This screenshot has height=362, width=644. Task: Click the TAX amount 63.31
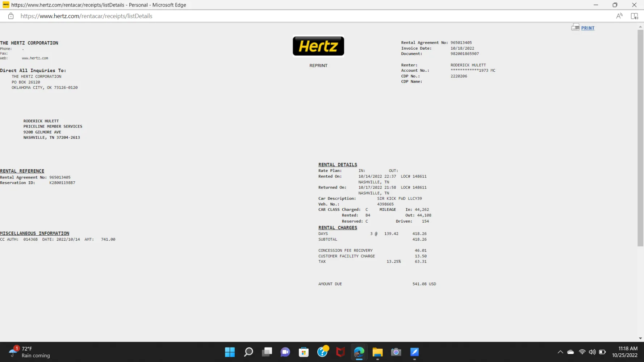[421, 262]
